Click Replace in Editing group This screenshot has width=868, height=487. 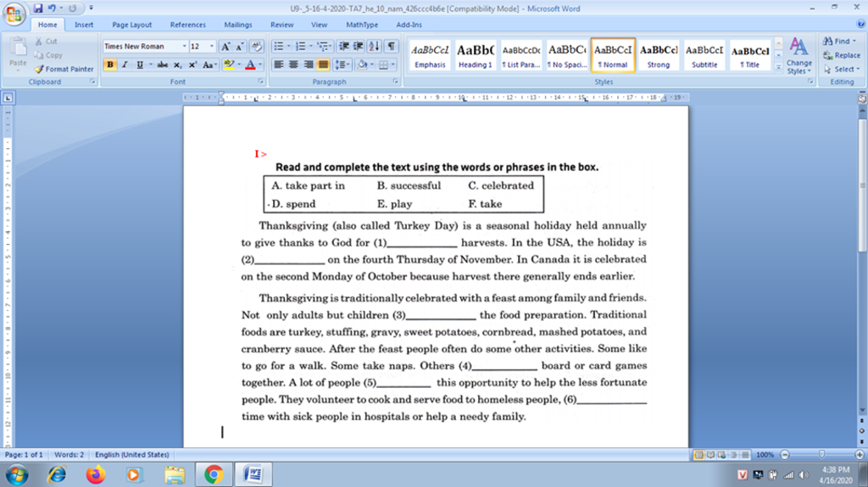[x=842, y=55]
